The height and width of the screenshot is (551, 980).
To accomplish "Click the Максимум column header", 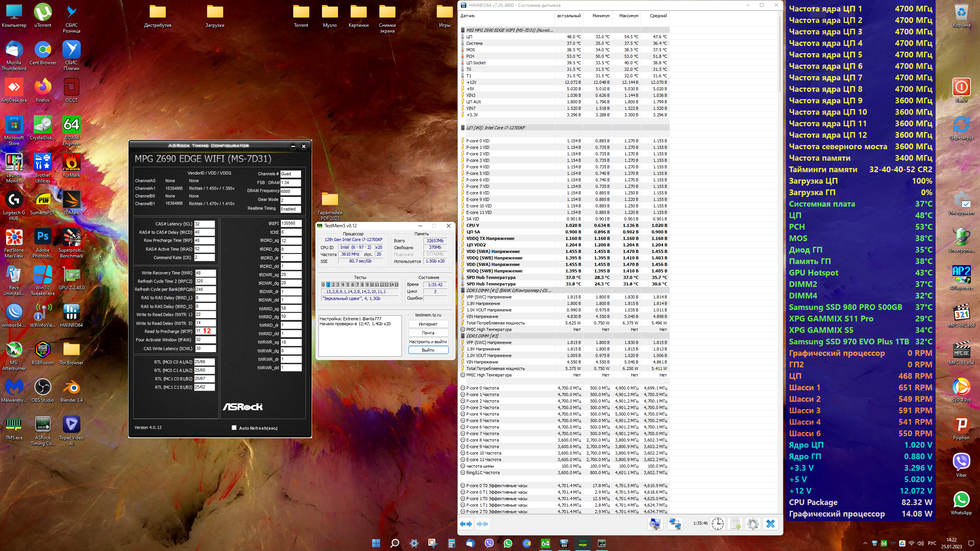I will pyautogui.click(x=628, y=16).
